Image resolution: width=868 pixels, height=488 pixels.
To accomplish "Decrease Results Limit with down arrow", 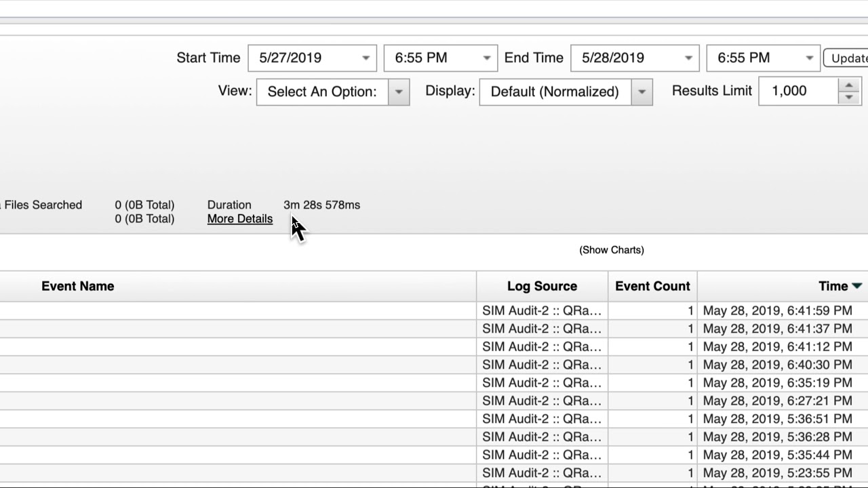I will [x=849, y=98].
